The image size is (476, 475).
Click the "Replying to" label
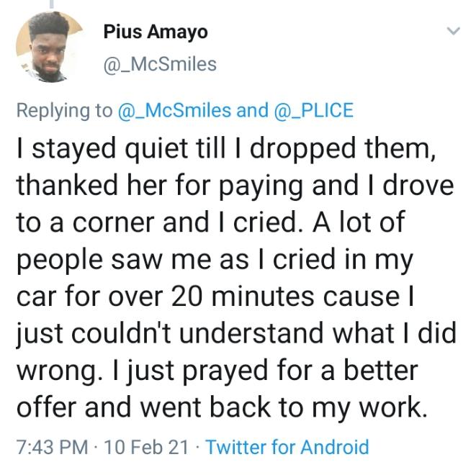[x=65, y=110]
